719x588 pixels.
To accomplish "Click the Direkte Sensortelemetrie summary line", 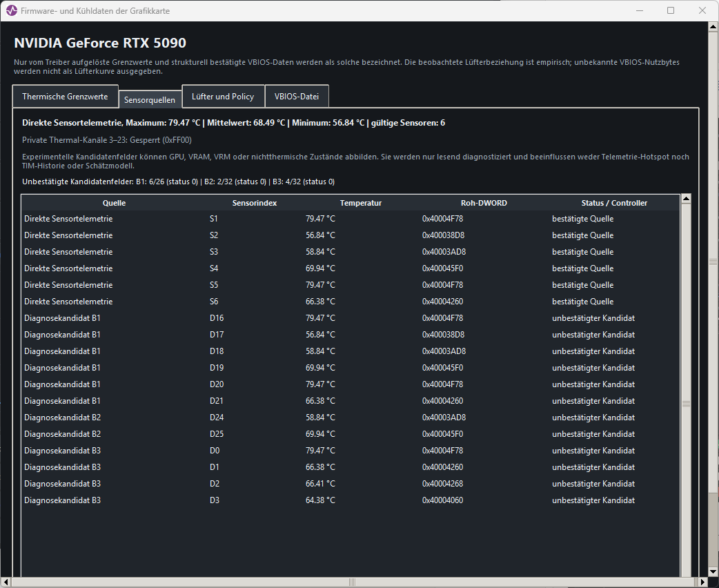I will tap(233, 122).
